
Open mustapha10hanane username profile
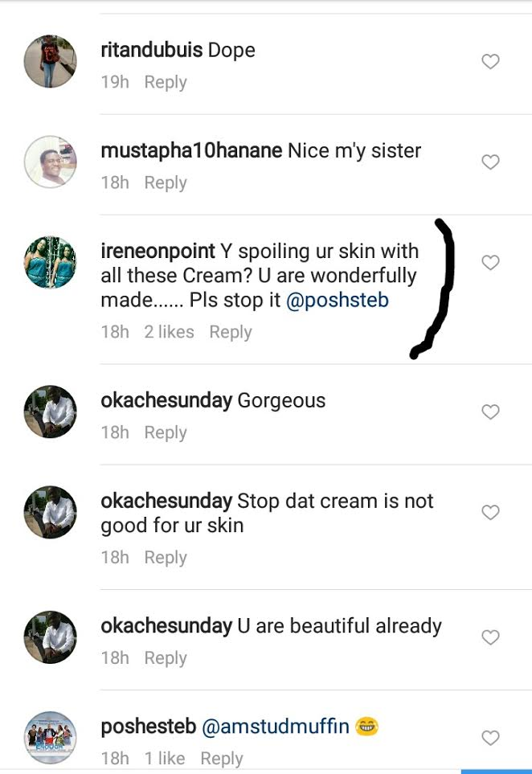(191, 150)
